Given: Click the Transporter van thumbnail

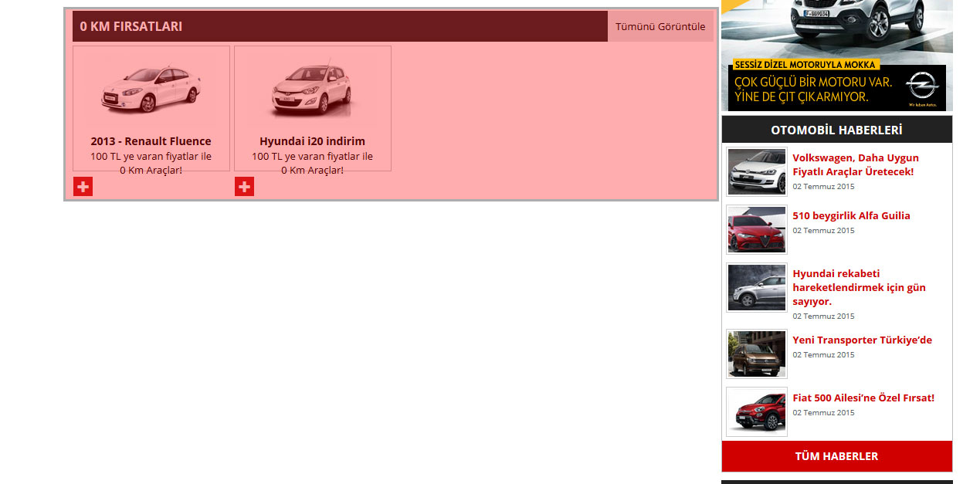Looking at the screenshot, I should [x=757, y=354].
